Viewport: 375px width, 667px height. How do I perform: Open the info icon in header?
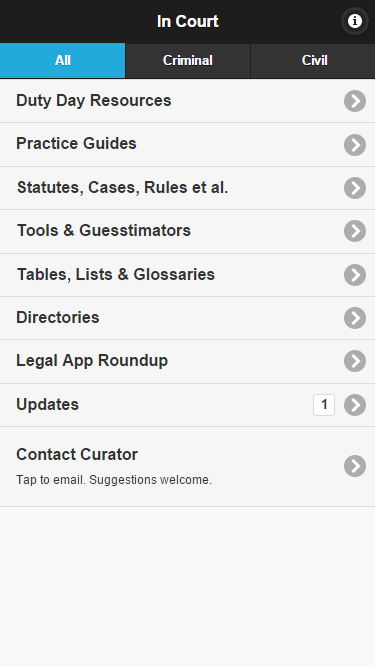(355, 21)
